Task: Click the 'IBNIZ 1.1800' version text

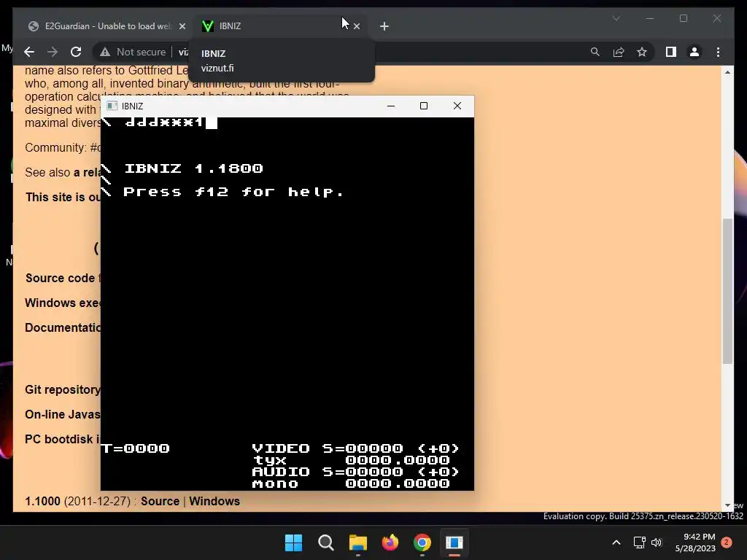Action: 193,168
